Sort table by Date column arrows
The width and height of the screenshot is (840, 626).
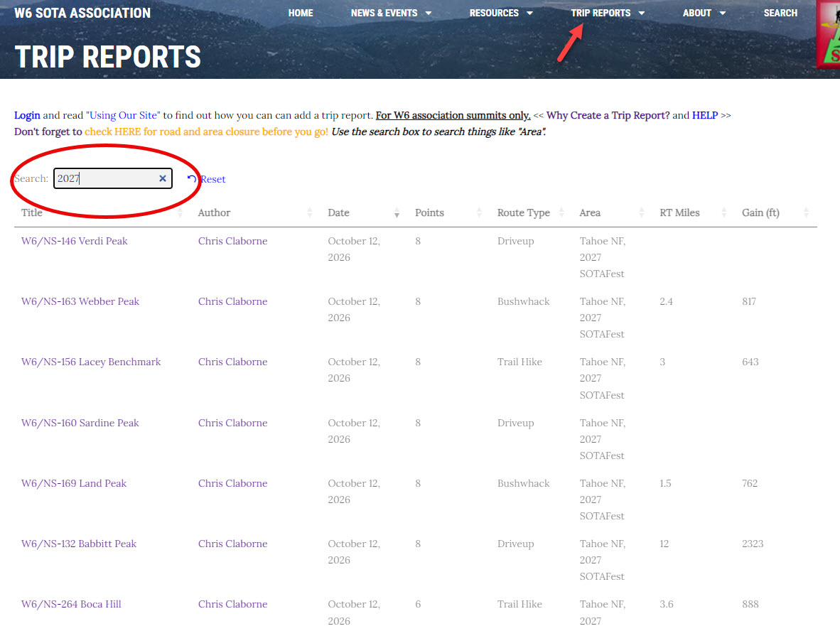397,213
